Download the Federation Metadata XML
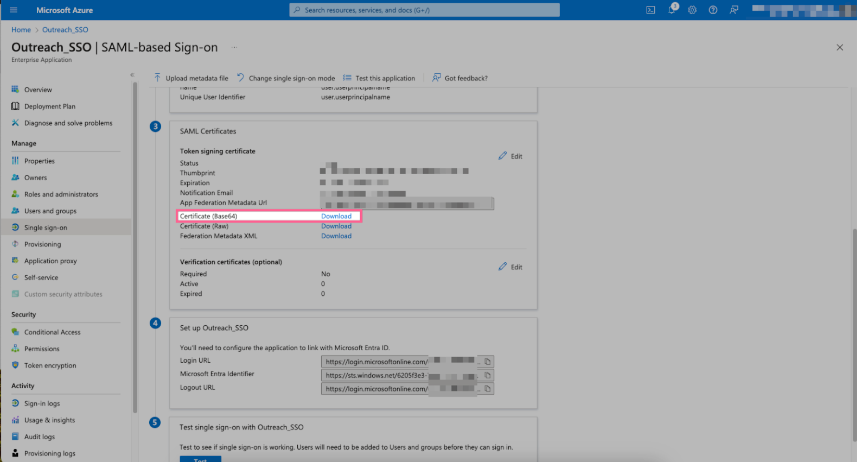This screenshot has height=462, width=868. click(336, 236)
